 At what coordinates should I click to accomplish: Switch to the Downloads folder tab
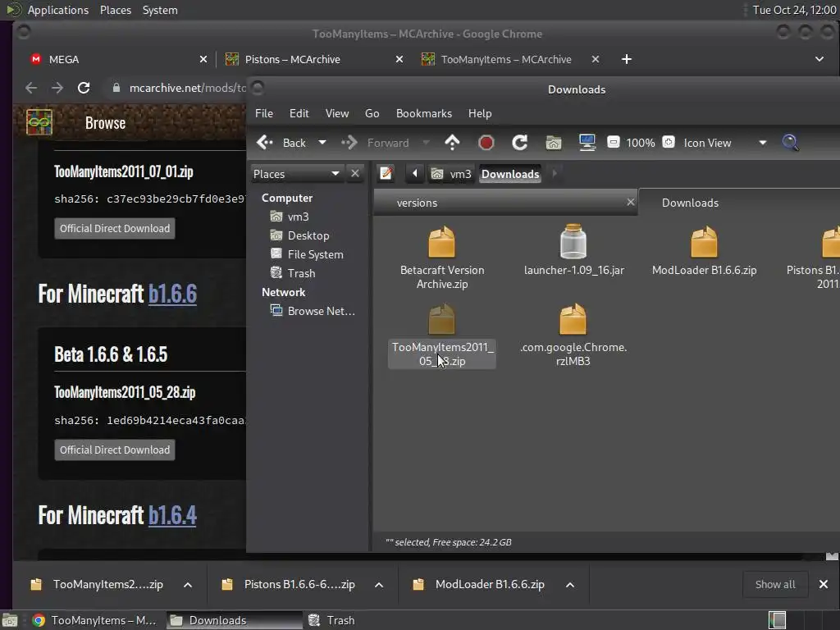coord(690,203)
